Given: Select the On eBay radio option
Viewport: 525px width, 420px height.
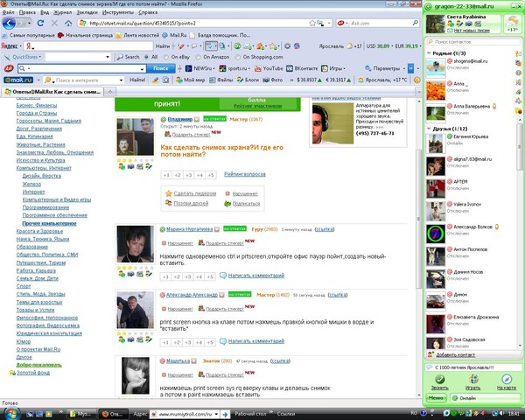Looking at the screenshot, I should coord(166,57).
